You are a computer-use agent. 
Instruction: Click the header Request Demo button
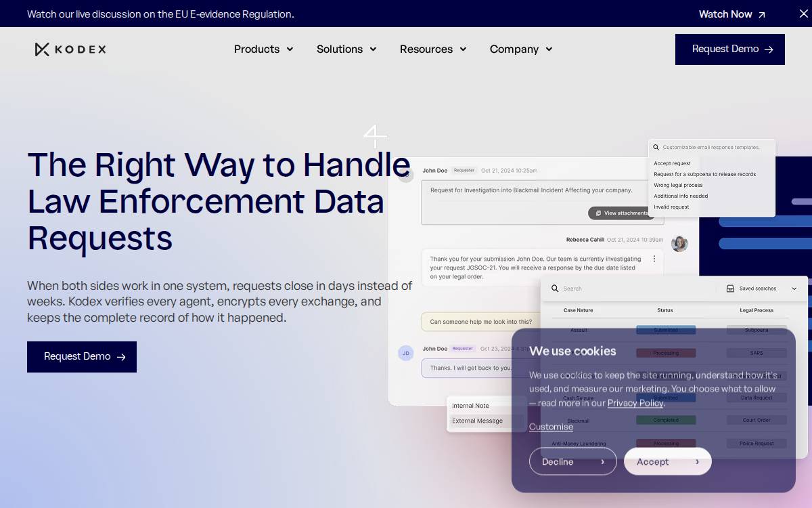(x=730, y=49)
